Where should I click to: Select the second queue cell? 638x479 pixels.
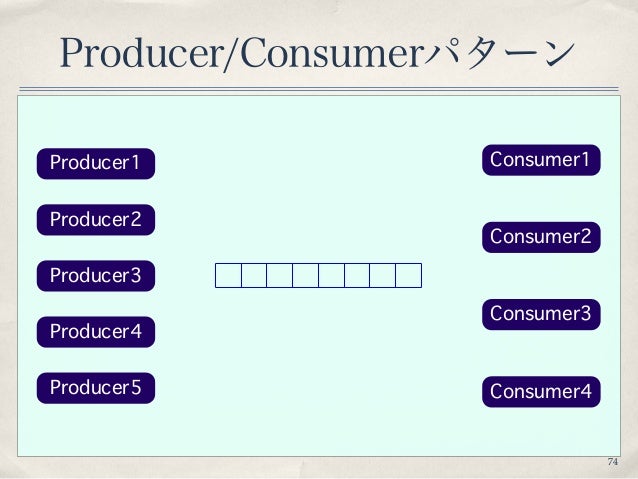(254, 276)
